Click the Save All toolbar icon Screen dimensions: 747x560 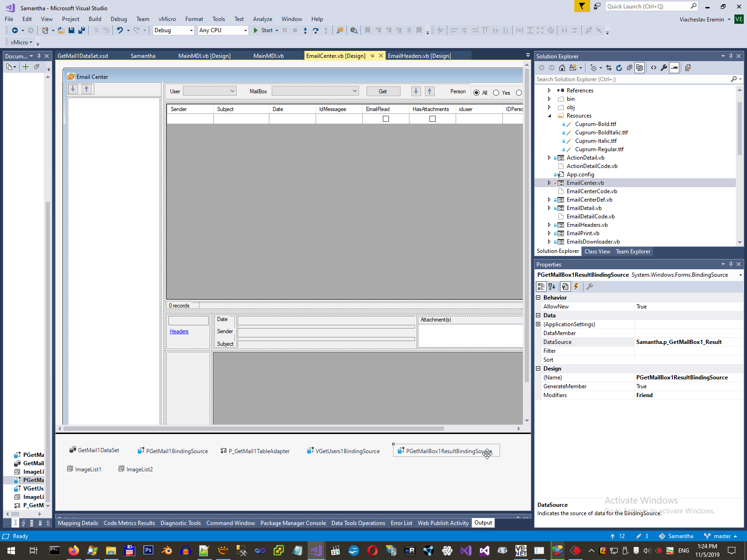tap(82, 30)
